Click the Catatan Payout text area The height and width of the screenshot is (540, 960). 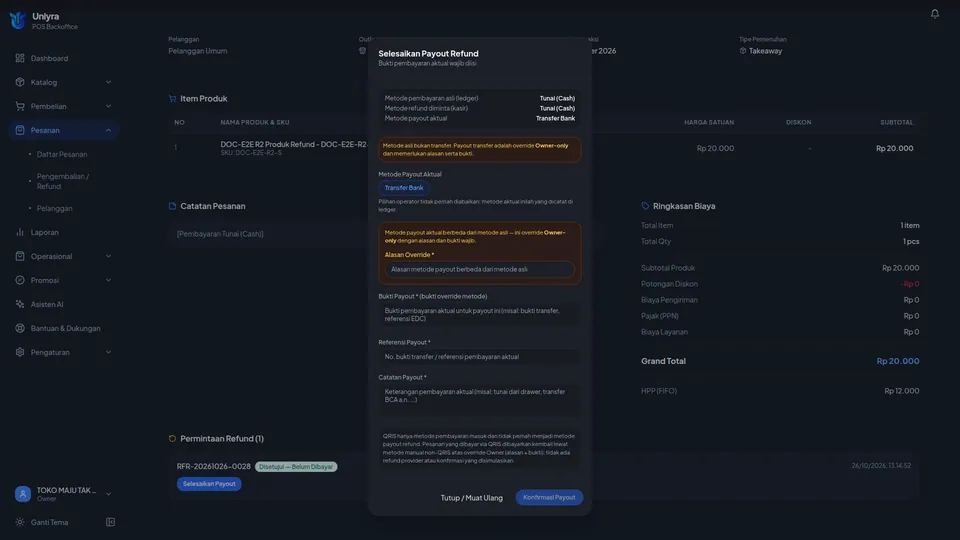[479, 400]
